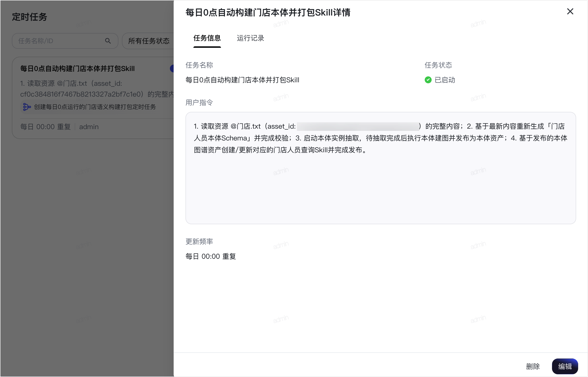The height and width of the screenshot is (377, 588).
Task: Click the 删除 button
Action: (533, 366)
